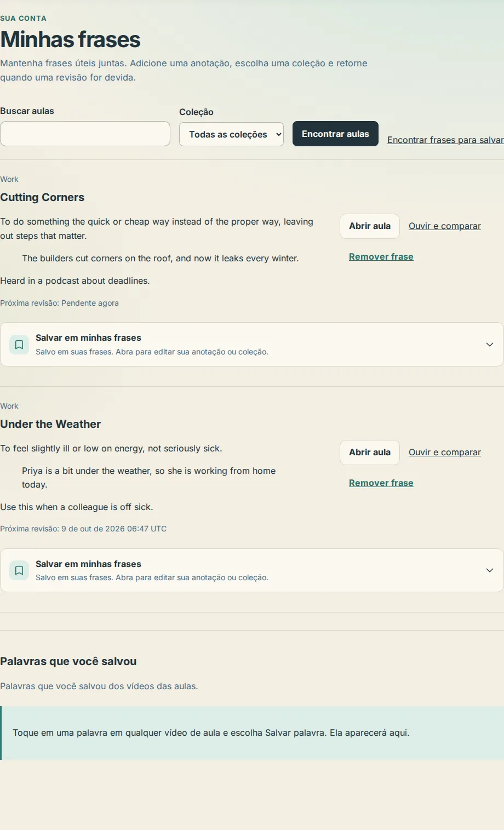
Task: Expand the save panel for Cutting Corners
Action: coord(252,345)
